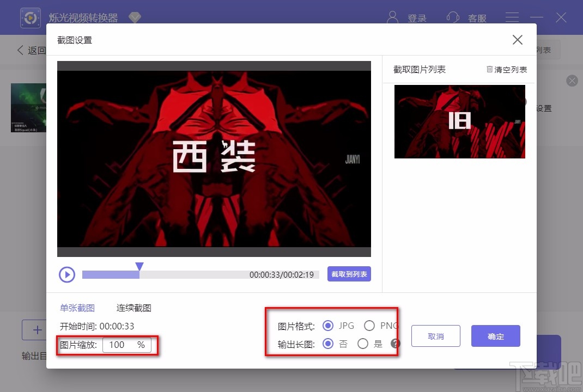
Task: Click the captured screenshot thumbnail in the list
Action: [459, 121]
